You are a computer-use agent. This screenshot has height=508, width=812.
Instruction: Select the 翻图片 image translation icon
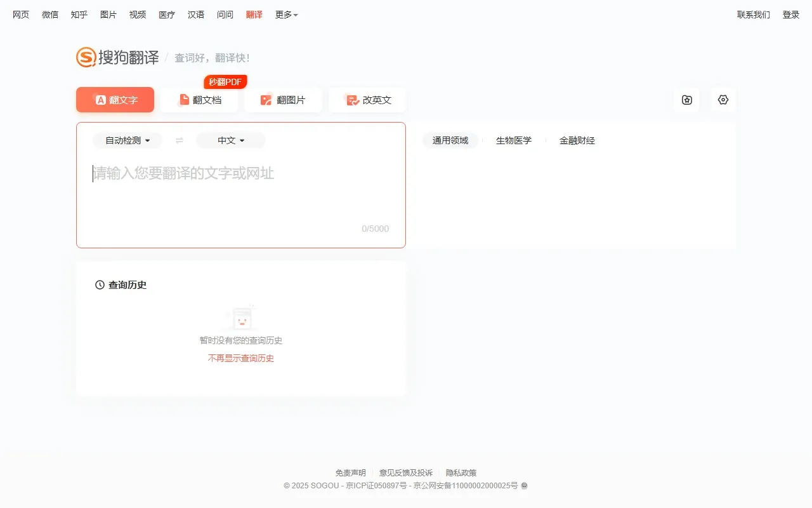tap(266, 100)
